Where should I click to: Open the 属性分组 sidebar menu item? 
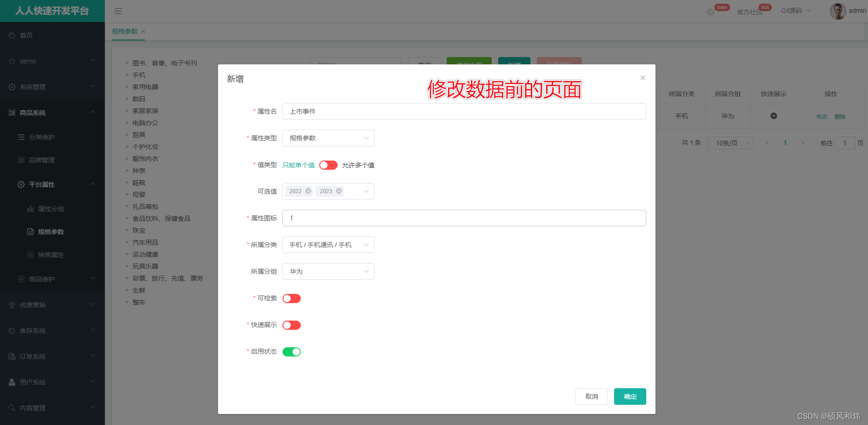tap(52, 209)
